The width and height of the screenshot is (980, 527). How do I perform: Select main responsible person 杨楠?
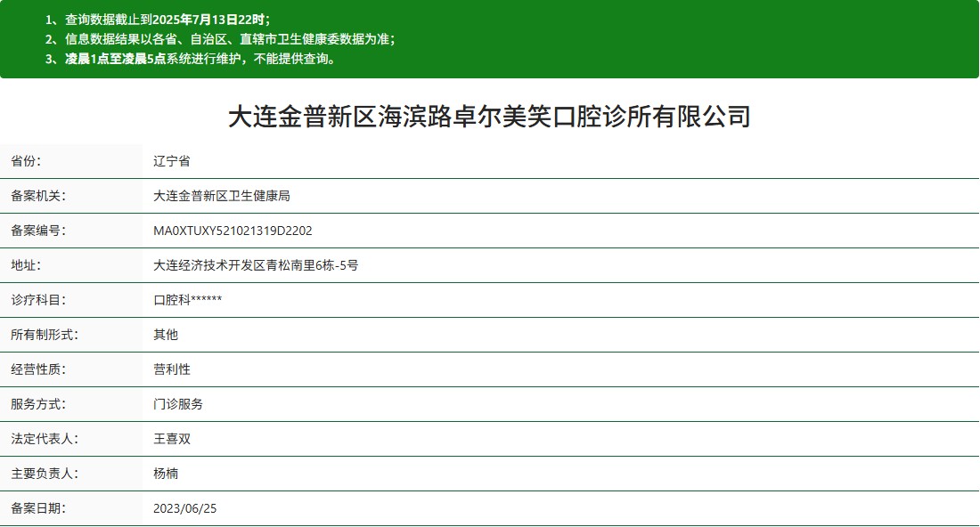166,474
